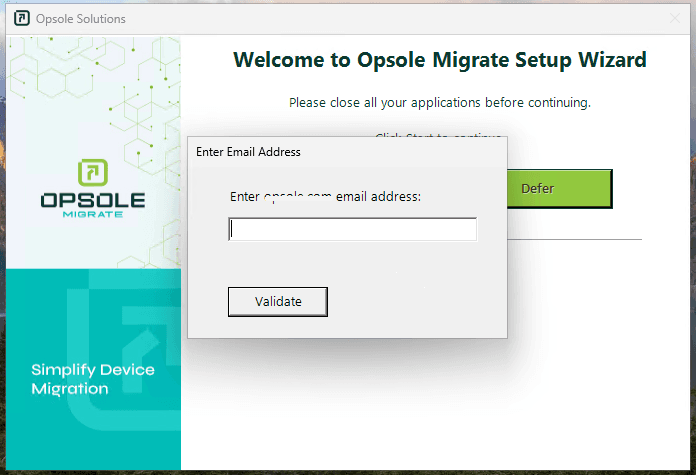
Task: Click the Validate button
Action: [278, 302]
